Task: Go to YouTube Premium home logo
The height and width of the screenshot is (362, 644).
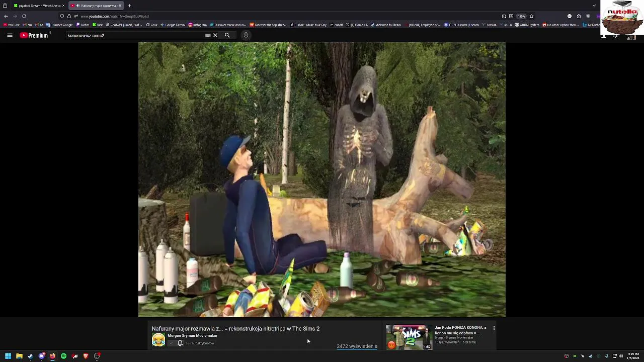Action: (x=34, y=35)
